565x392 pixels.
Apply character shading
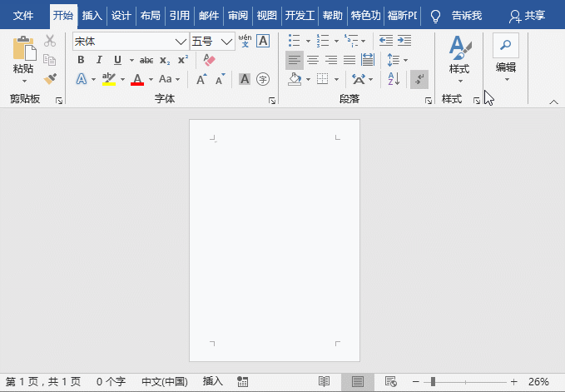click(x=245, y=79)
